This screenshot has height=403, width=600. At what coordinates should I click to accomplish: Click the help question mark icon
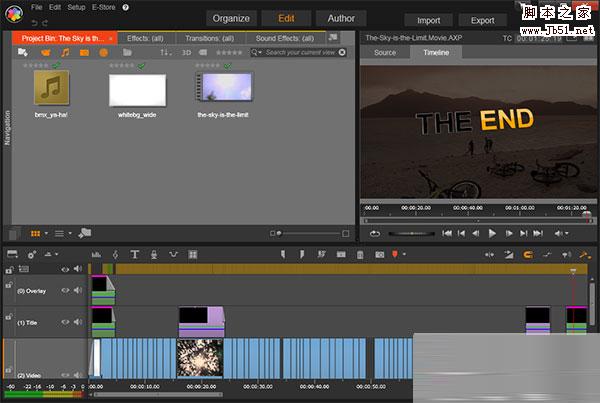[x=125, y=7]
